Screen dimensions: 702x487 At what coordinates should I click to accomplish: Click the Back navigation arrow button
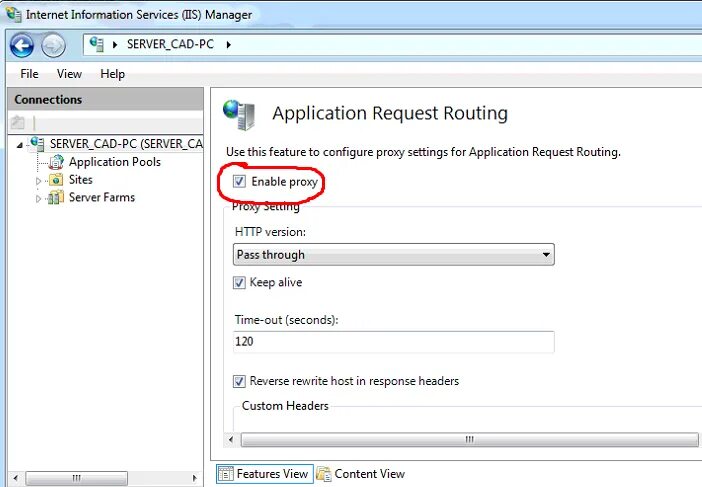pos(21,45)
